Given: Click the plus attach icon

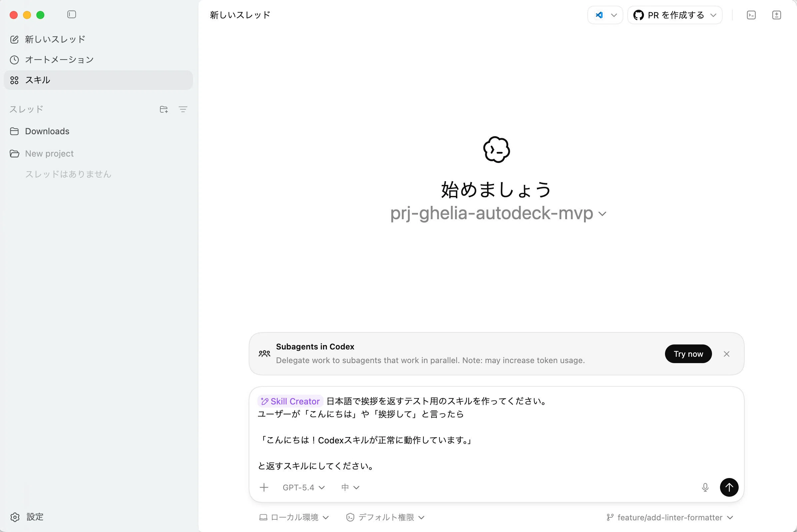Looking at the screenshot, I should (264, 488).
